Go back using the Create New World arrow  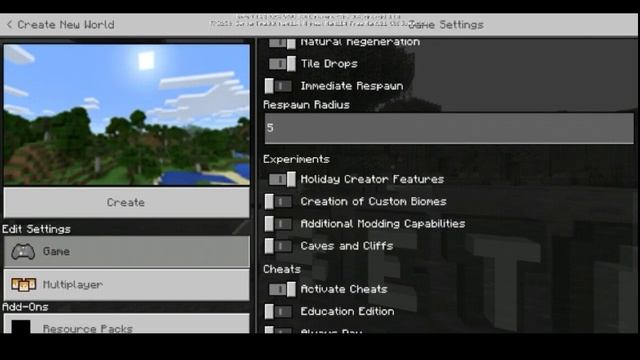10,25
